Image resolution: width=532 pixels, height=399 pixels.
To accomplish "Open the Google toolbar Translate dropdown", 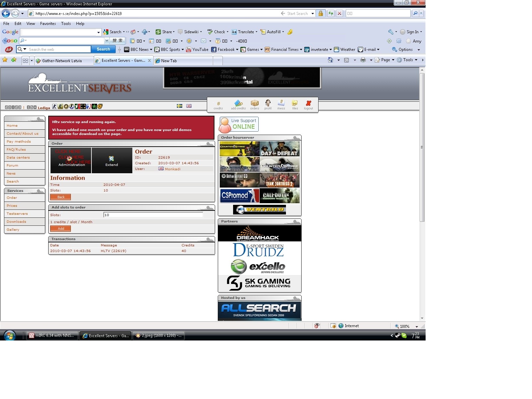I will (256, 32).
